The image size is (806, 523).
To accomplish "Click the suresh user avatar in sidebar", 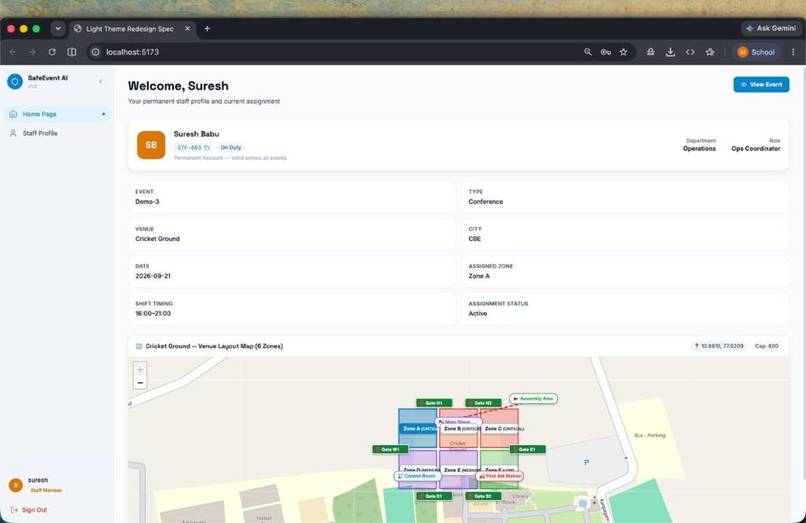I will point(16,484).
